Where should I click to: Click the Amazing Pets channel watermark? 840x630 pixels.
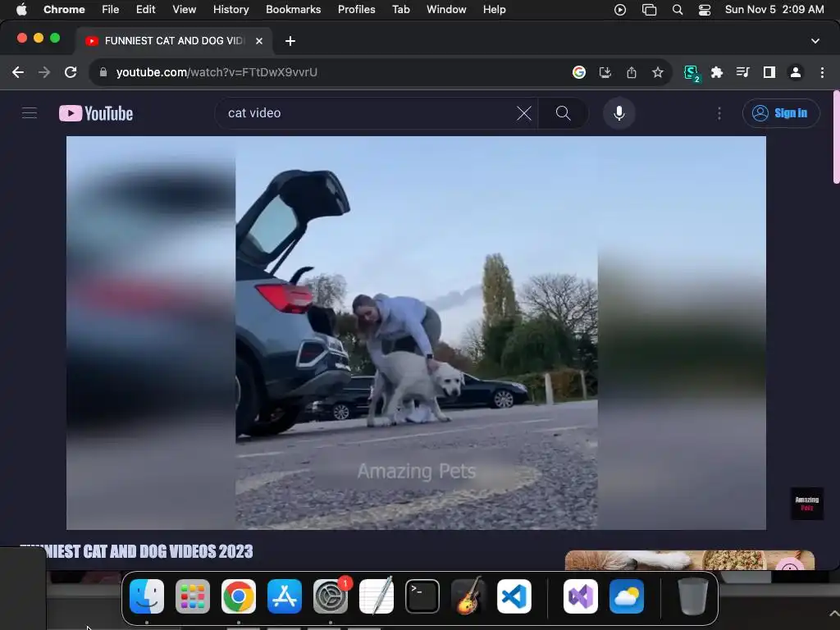[x=806, y=504]
